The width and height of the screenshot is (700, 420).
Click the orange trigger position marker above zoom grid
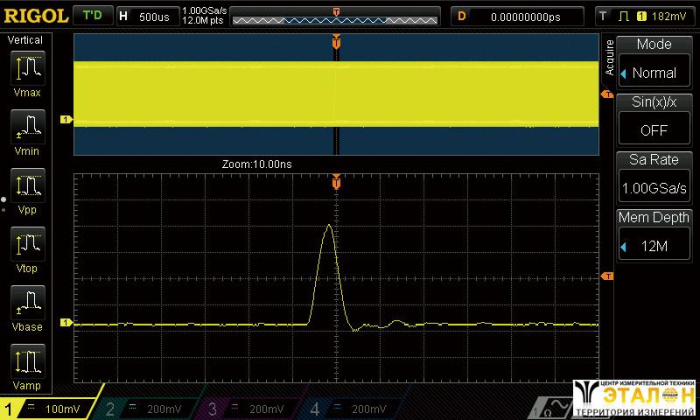tap(336, 183)
